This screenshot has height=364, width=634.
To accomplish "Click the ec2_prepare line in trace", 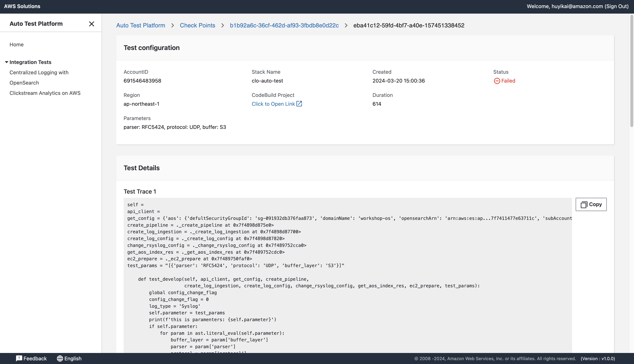I will pyautogui.click(x=190, y=259).
